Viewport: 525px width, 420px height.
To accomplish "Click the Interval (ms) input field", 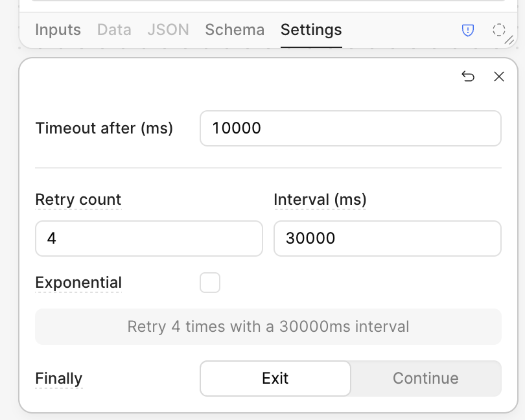I will pos(387,239).
